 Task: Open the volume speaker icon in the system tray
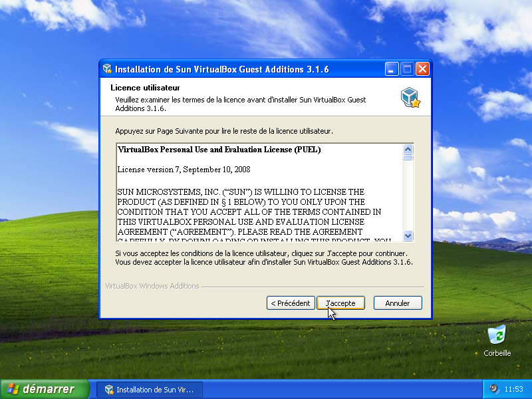click(494, 389)
